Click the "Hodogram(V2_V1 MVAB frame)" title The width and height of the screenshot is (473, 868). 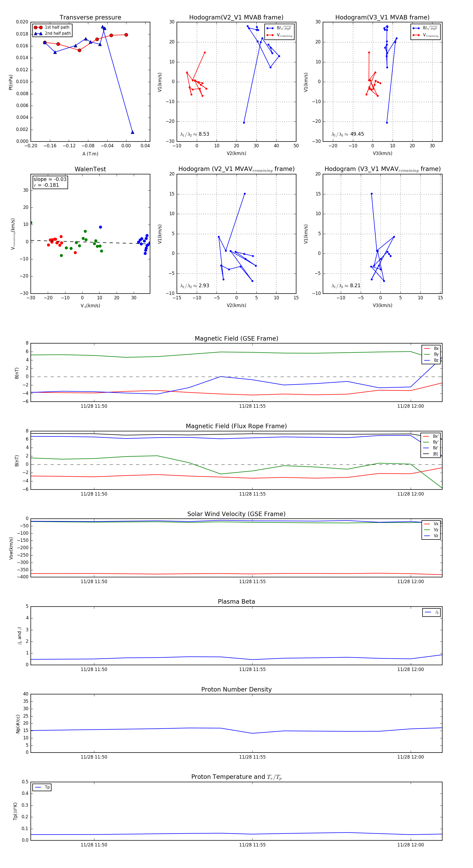tap(236, 18)
